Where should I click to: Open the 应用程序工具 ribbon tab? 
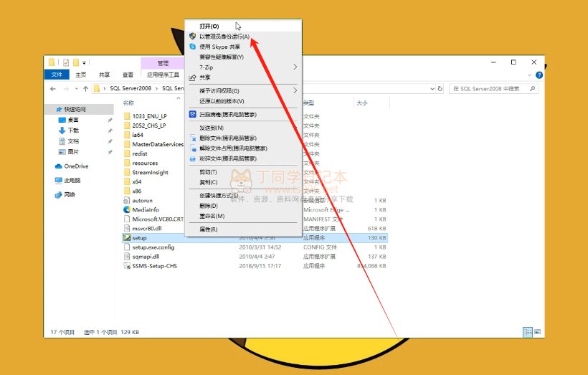coord(163,75)
